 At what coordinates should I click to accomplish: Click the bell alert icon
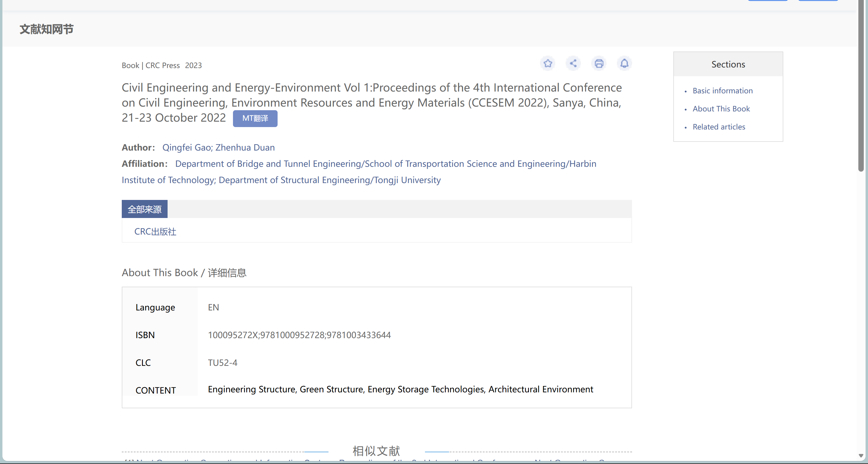coord(624,63)
